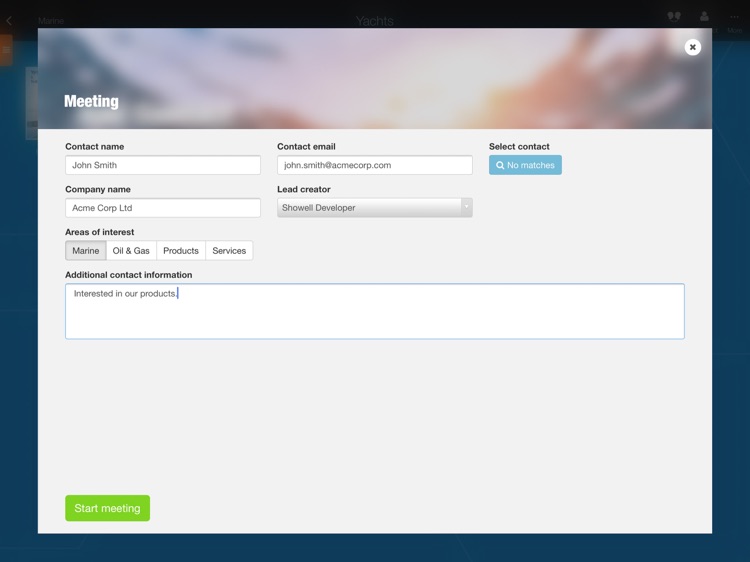Start the meeting with the green button

click(x=108, y=508)
